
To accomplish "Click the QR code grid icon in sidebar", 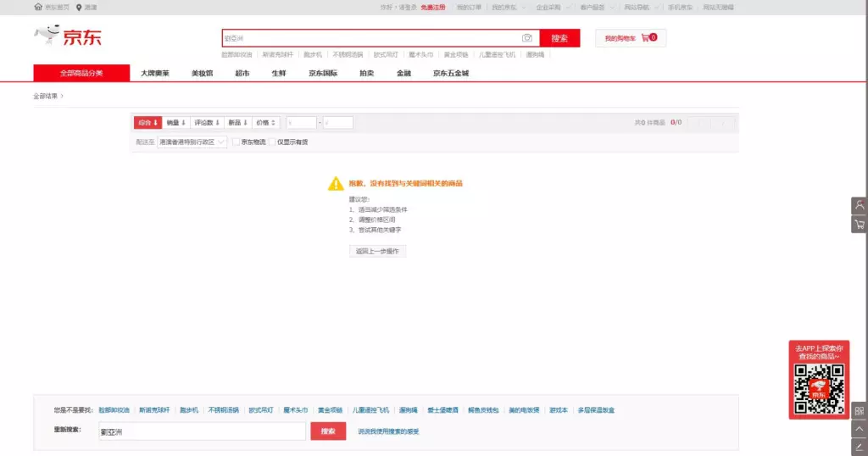I will click(x=860, y=410).
